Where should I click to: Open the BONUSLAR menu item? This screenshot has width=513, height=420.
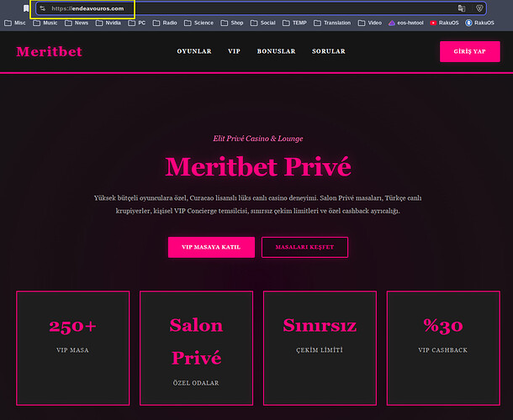click(x=276, y=51)
